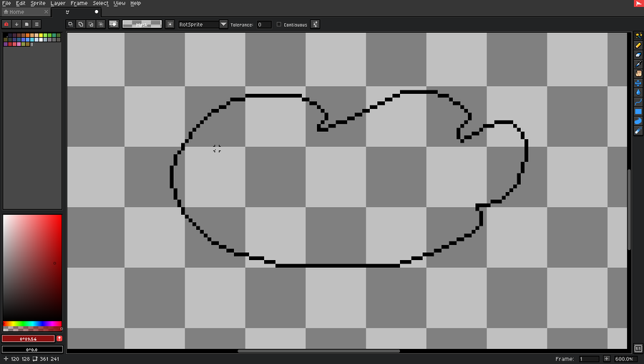Open the Sprite menu
644x364 pixels.
click(x=38, y=4)
